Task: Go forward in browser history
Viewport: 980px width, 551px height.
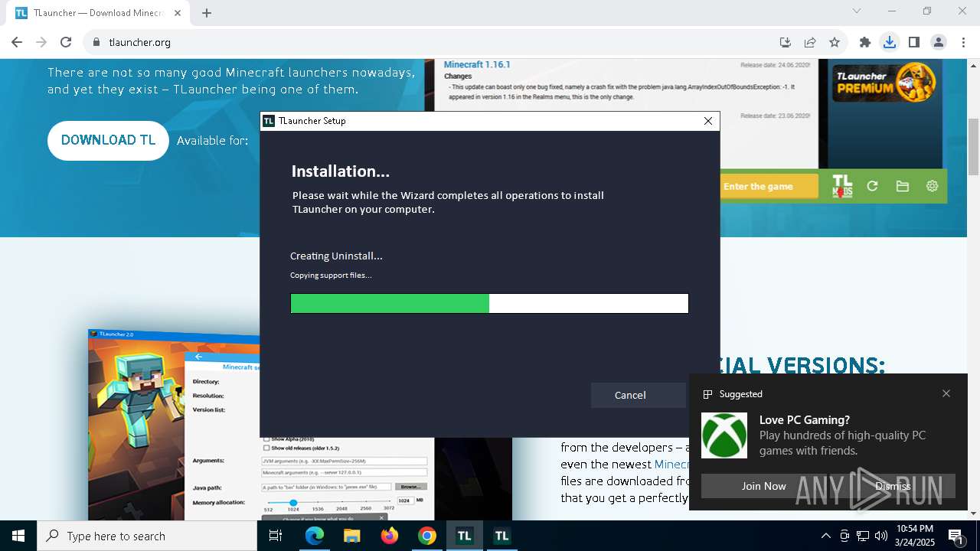Action: point(41,42)
